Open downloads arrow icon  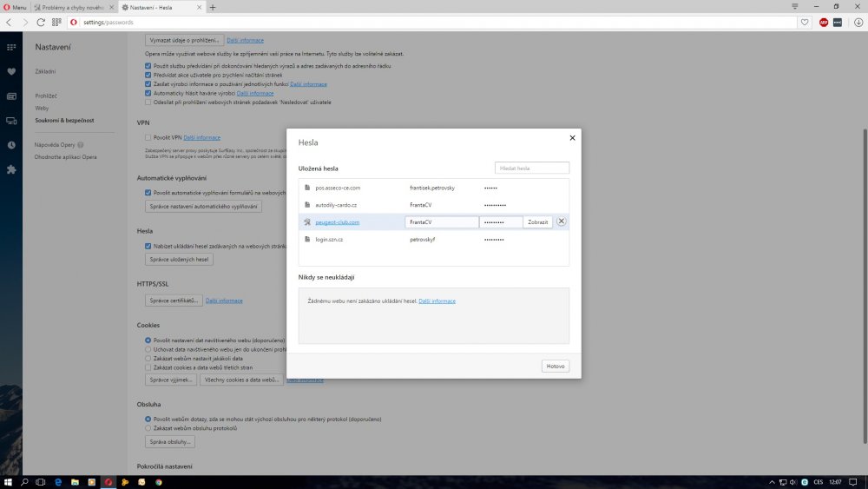pos(858,23)
